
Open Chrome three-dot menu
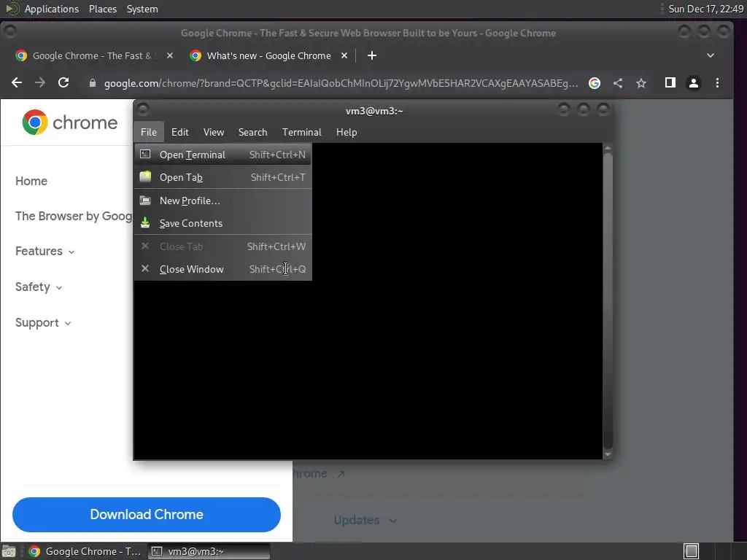717,83
